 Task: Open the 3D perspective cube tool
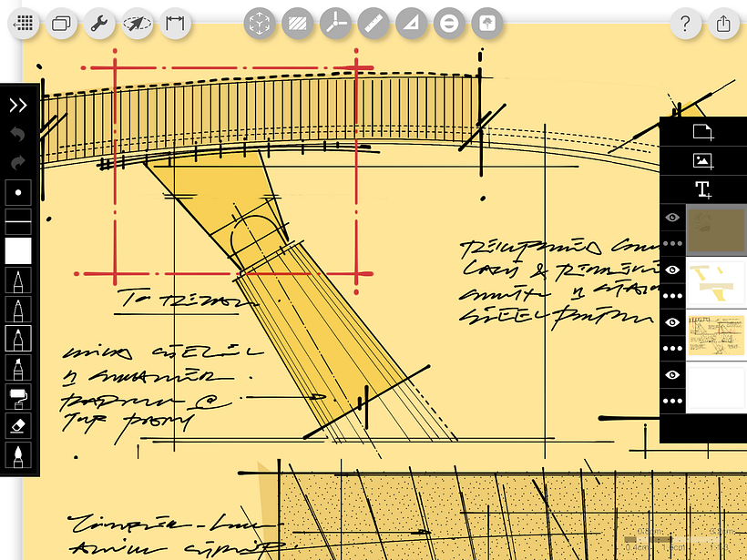(x=259, y=23)
